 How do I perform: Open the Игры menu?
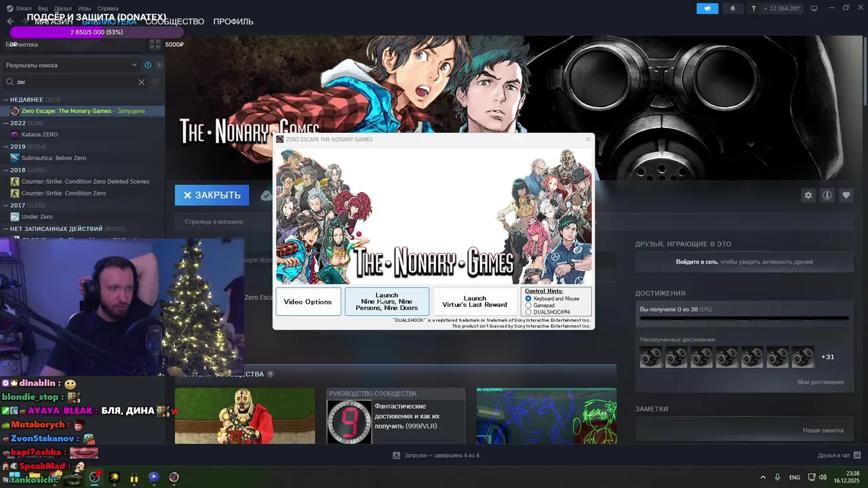(x=84, y=8)
